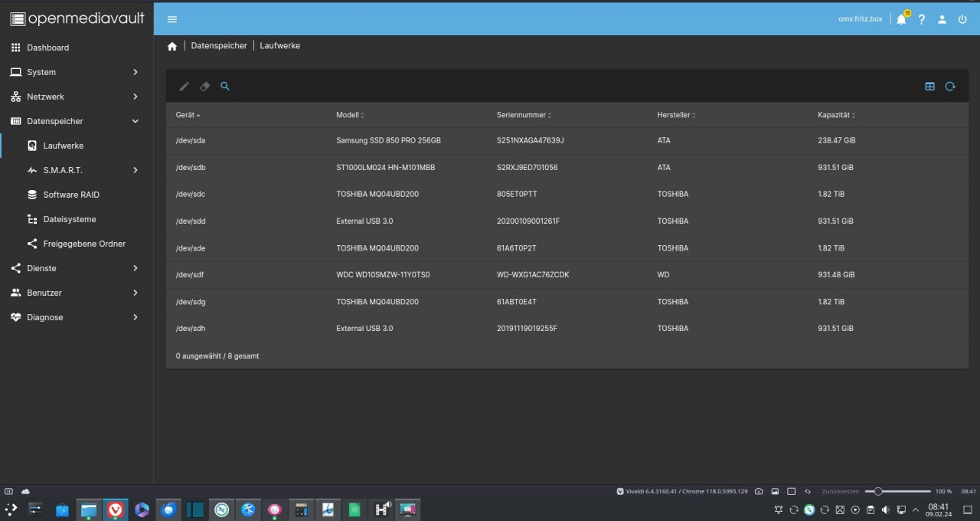Click the capture page camera icon
Screen dimensions: 980x521
(759, 491)
